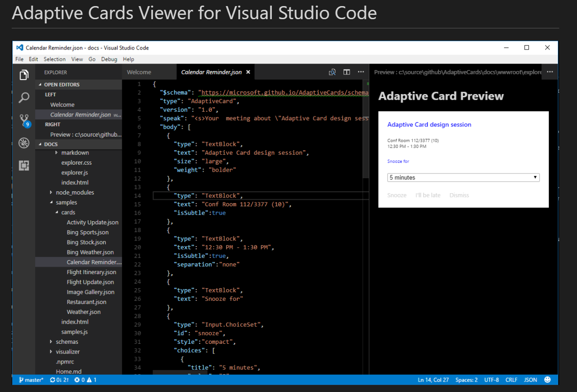Image resolution: width=577 pixels, height=392 pixels.
Task: Expand the schemas folder
Action: click(x=51, y=342)
